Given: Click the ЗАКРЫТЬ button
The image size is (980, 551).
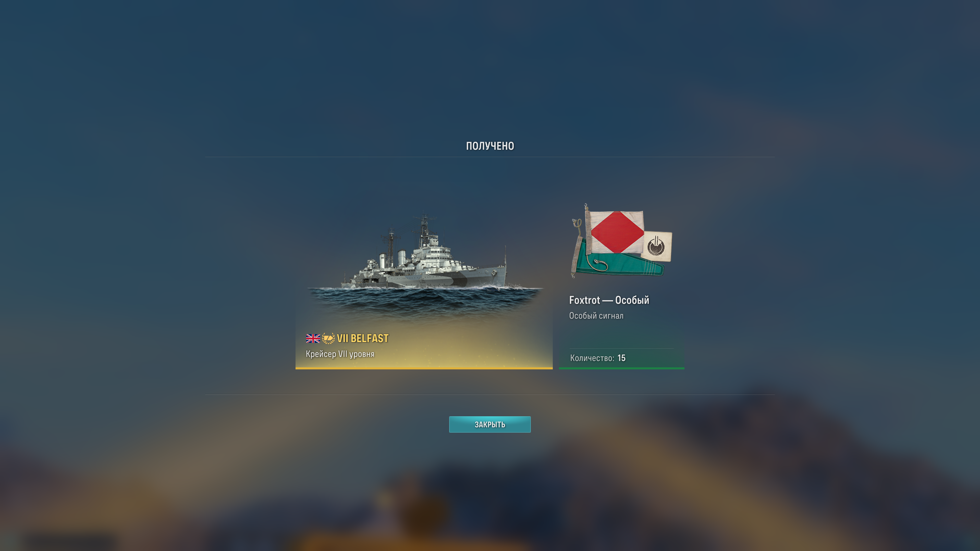Looking at the screenshot, I should (490, 424).
